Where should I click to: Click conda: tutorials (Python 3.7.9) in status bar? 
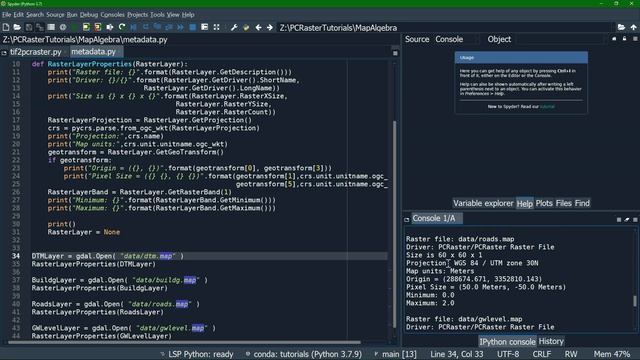click(x=304, y=354)
